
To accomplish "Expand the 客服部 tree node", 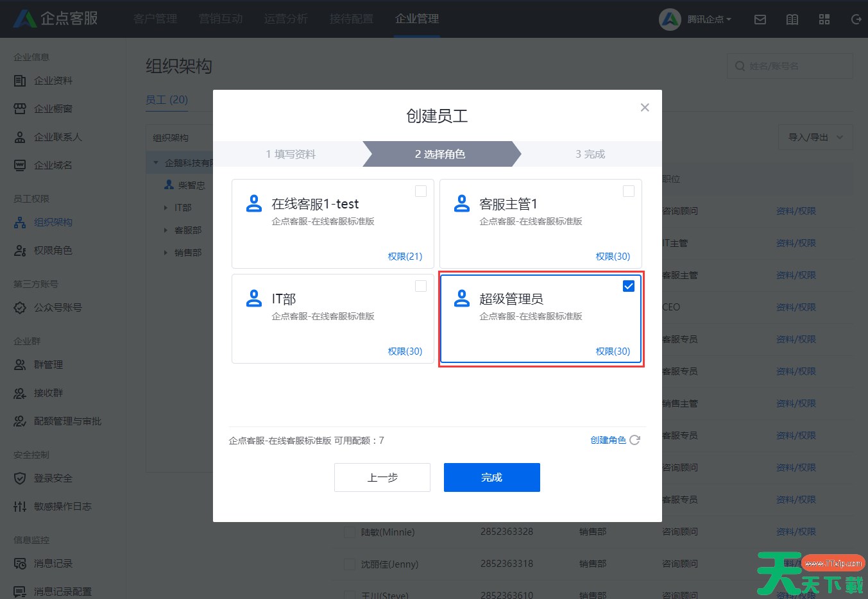I will pos(166,230).
